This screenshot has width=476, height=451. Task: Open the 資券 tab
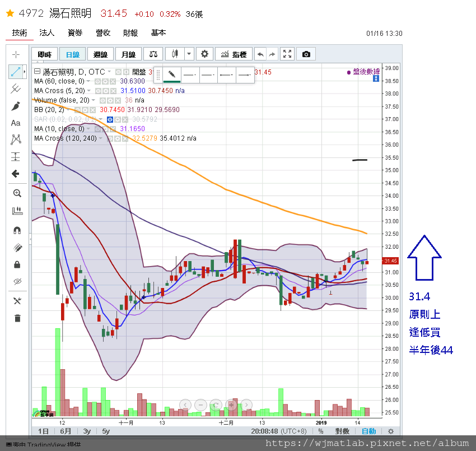tap(75, 33)
